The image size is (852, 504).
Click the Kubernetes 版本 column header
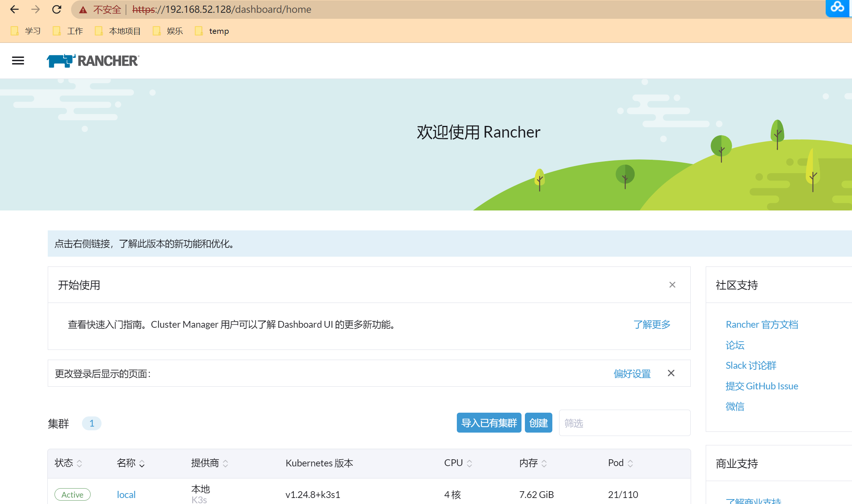tap(319, 463)
